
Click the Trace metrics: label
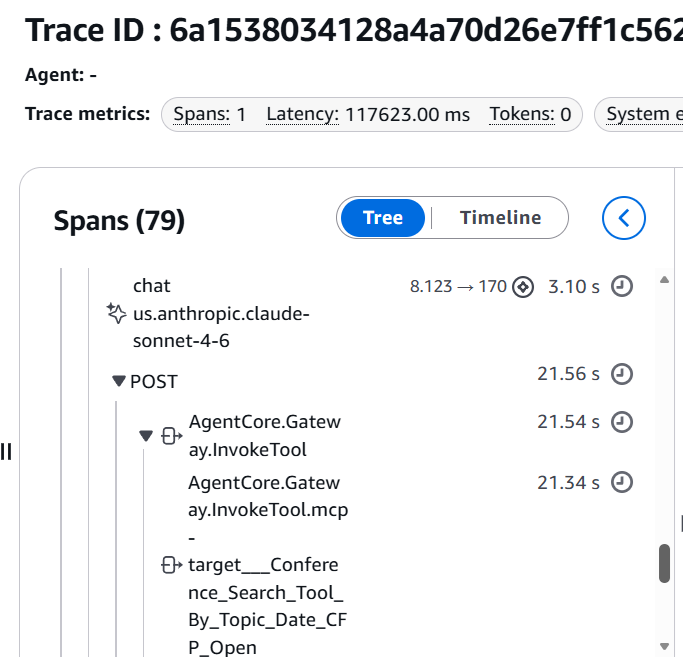[x=88, y=114]
